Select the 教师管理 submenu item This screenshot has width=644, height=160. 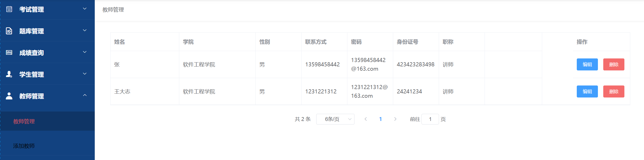tap(24, 121)
